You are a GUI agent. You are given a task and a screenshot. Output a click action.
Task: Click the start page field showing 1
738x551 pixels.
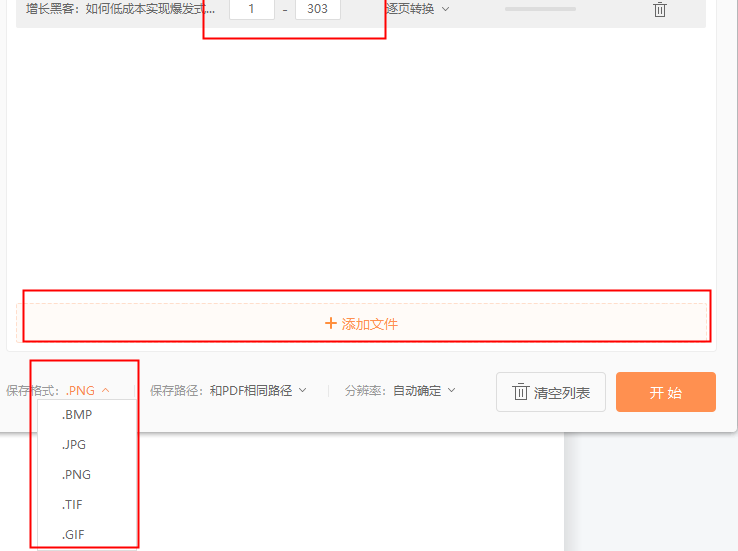pos(252,9)
